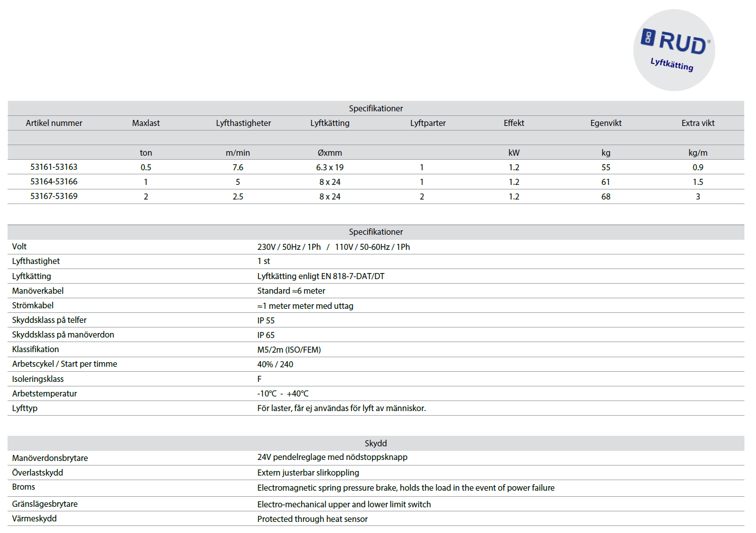Viewport: 756px width, 533px height.
Task: Click the '6.3 x 19' chain size
Action: click(330, 167)
